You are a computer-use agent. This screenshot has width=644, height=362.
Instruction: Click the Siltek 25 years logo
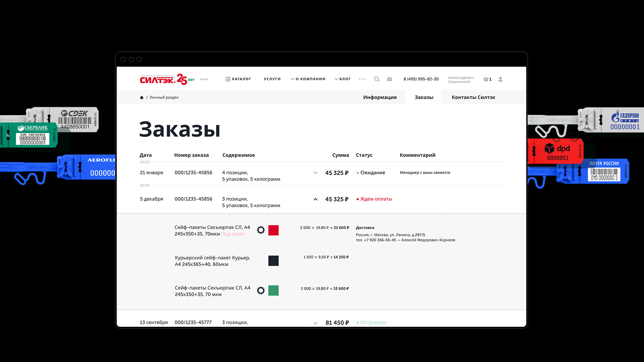click(167, 79)
